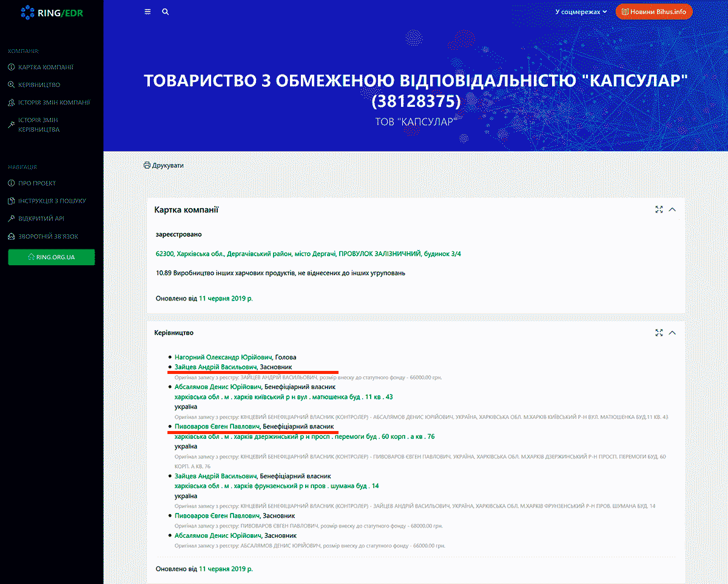Toggle the hamburger menu icon
Image resolution: width=728 pixels, height=584 pixels.
click(x=147, y=12)
